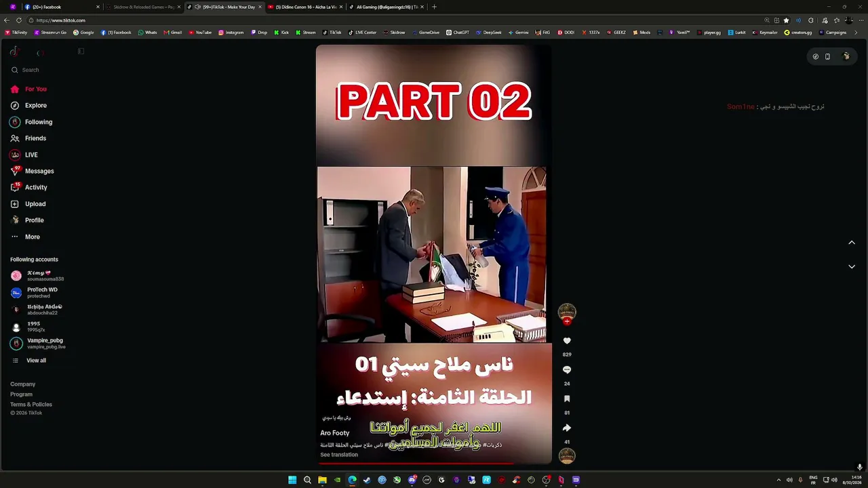Show hidden system tray icons

pos(778,480)
